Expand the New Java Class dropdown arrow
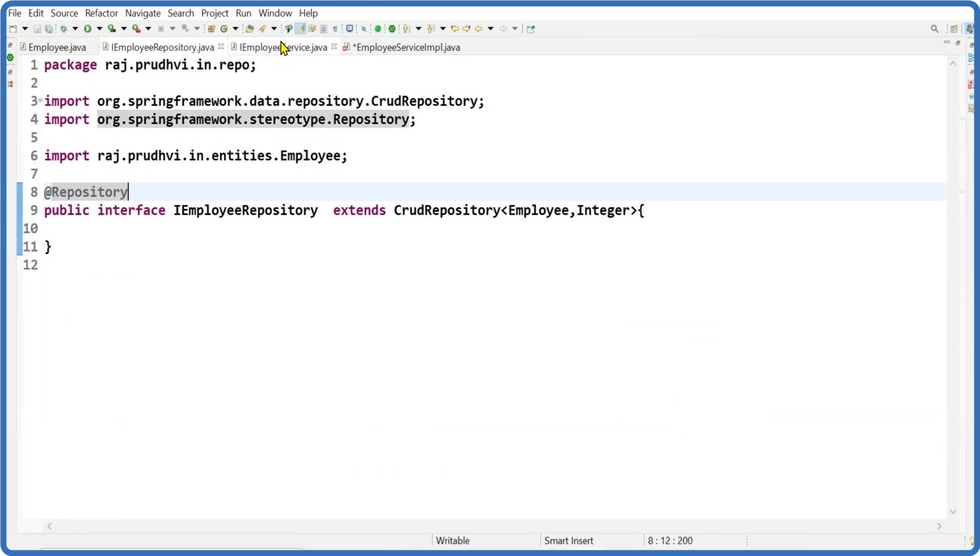 pyautogui.click(x=235, y=29)
